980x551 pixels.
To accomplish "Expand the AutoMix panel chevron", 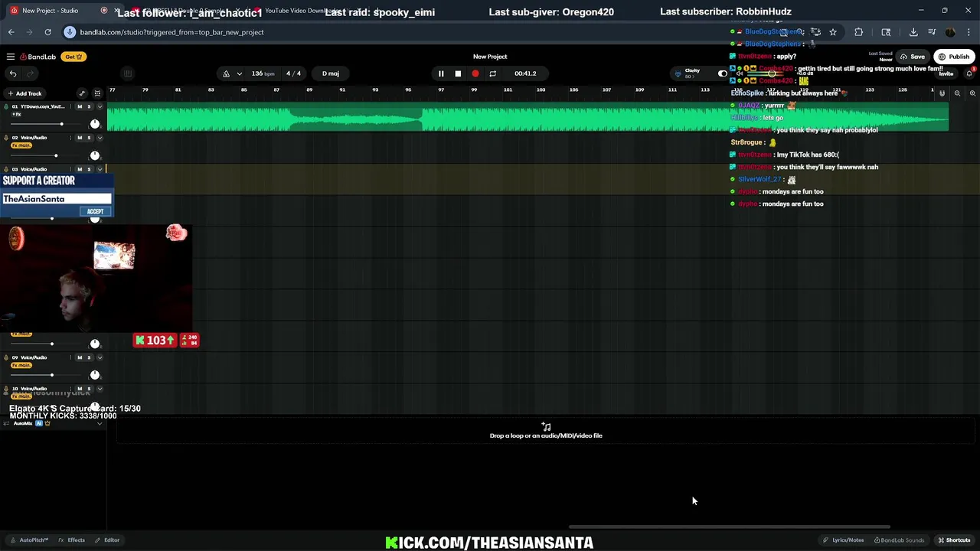I will pos(100,423).
